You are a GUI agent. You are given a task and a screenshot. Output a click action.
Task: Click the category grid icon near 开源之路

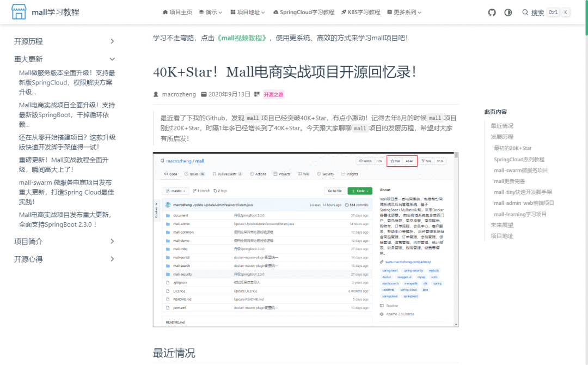tap(257, 95)
